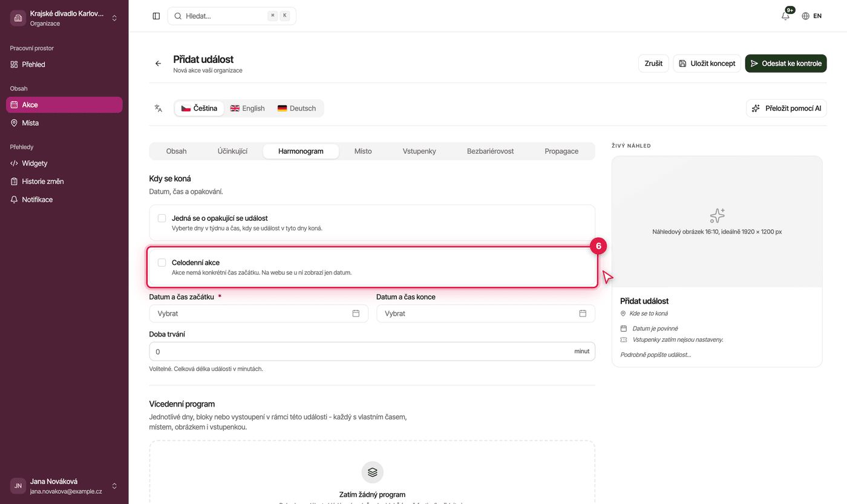847x504 pixels.
Task: Click the EN language switch label
Action: pos(817,16)
